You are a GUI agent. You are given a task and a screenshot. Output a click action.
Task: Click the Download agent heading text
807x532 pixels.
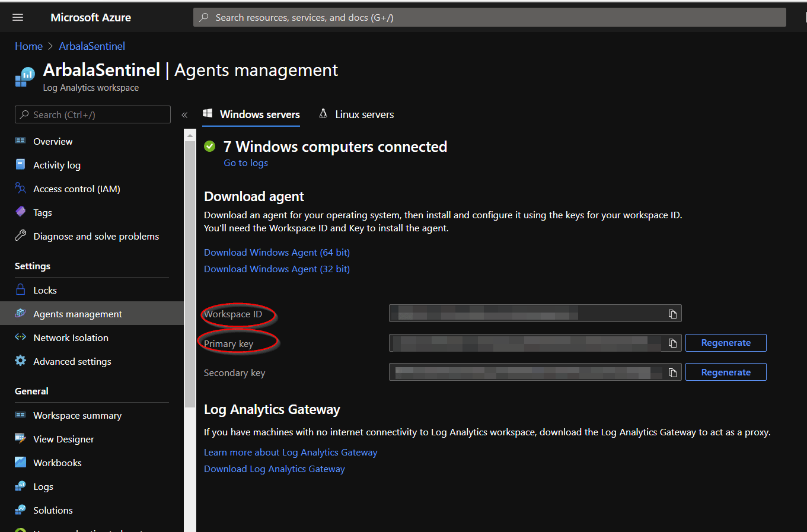click(254, 196)
